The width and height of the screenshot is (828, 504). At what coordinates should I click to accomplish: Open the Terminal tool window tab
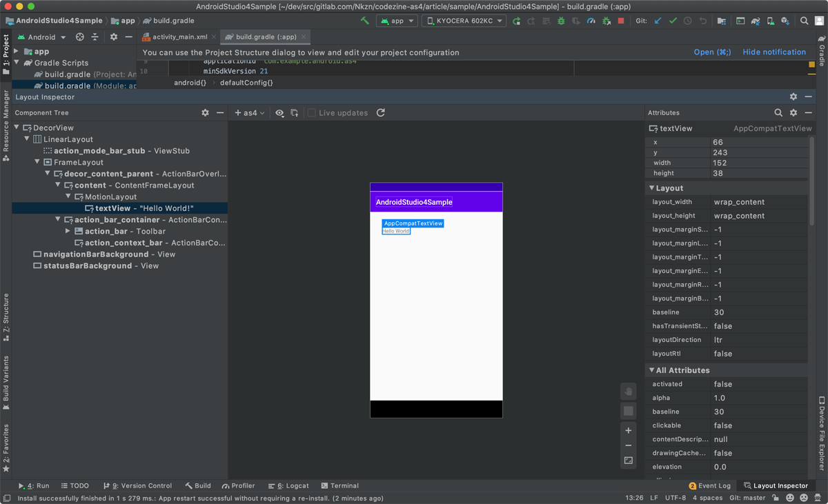click(339, 485)
